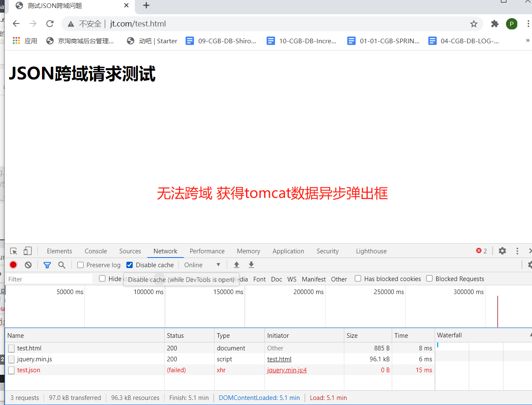Check the Has blocked cookies checkbox

358,279
